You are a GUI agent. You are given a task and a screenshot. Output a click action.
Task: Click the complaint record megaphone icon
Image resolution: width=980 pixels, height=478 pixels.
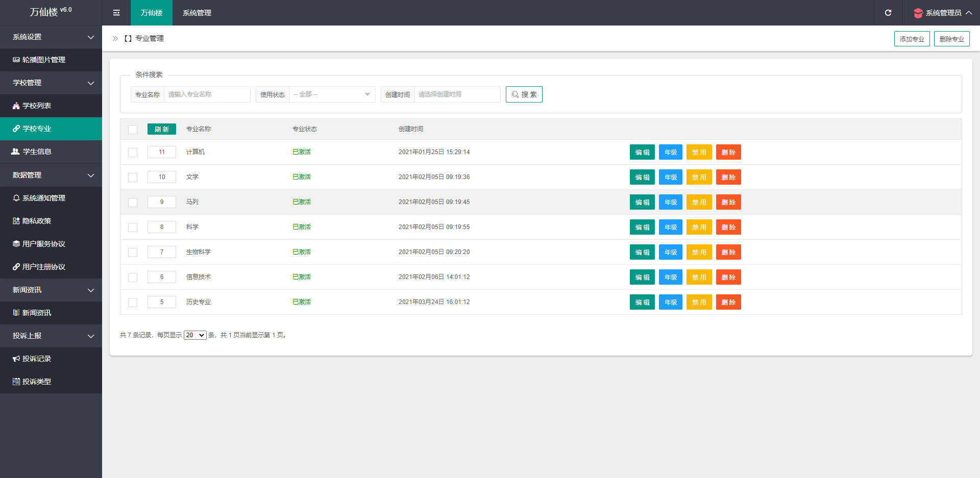click(16, 359)
